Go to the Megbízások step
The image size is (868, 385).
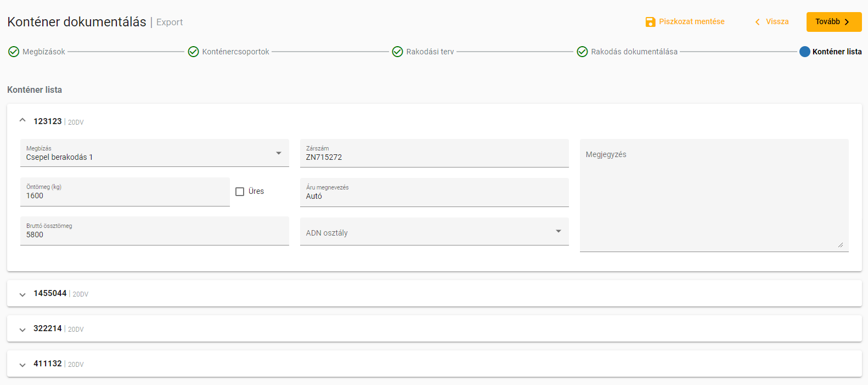43,52
